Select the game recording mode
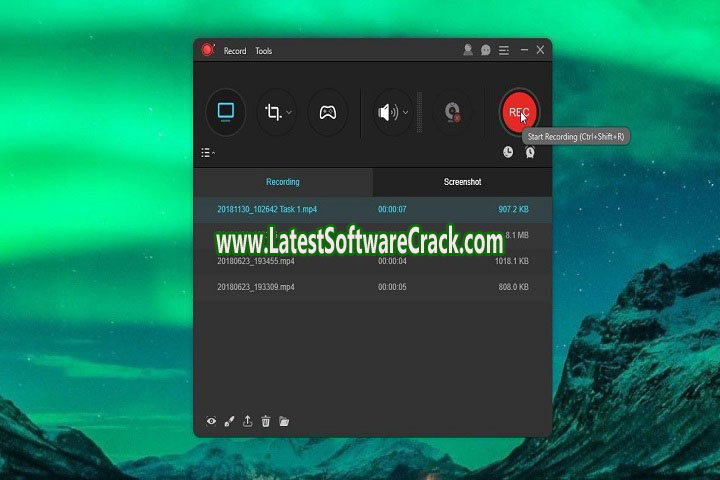 pyautogui.click(x=327, y=112)
